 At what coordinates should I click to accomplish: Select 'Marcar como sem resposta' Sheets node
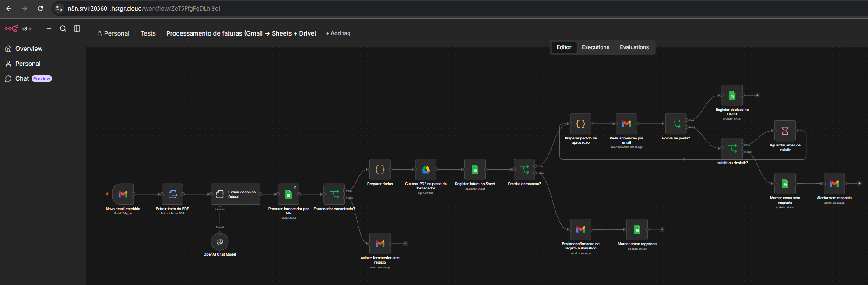[x=785, y=183]
